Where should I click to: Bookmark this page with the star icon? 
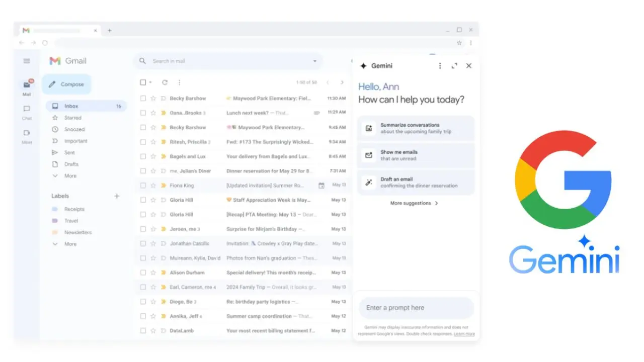tap(459, 43)
